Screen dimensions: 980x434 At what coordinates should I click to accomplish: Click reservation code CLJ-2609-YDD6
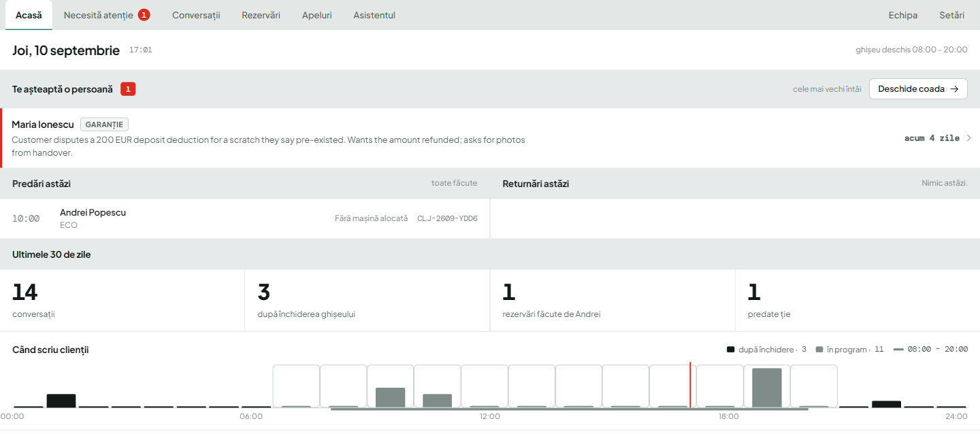(447, 218)
